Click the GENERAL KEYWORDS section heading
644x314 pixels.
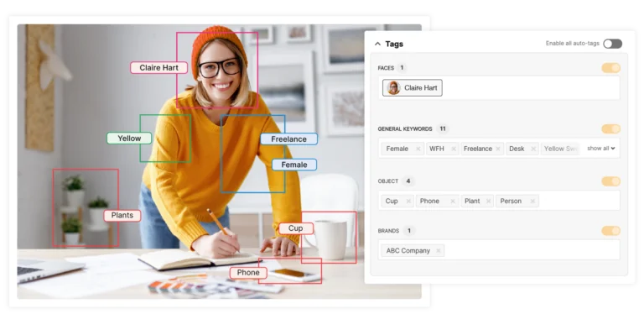click(x=405, y=129)
